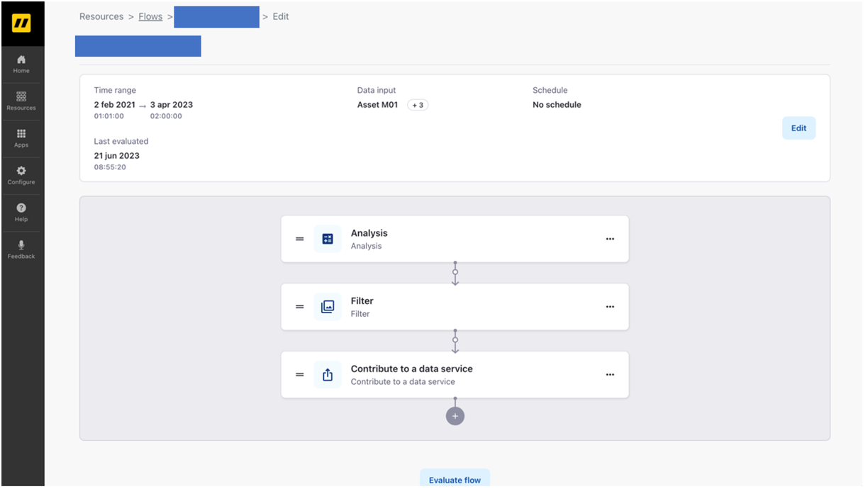
Task: Give Feedback via the microphone icon
Action: pyautogui.click(x=21, y=249)
